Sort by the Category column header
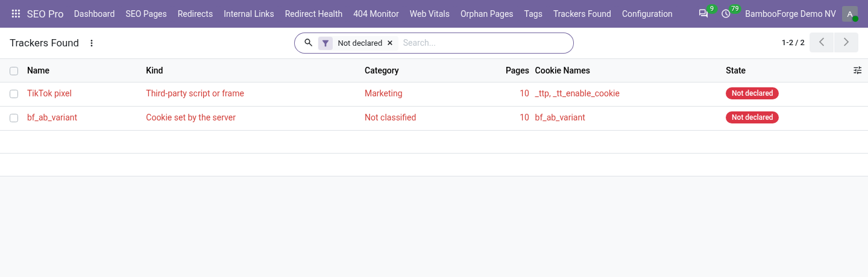Screen dimensions: 868x277 tap(382, 70)
